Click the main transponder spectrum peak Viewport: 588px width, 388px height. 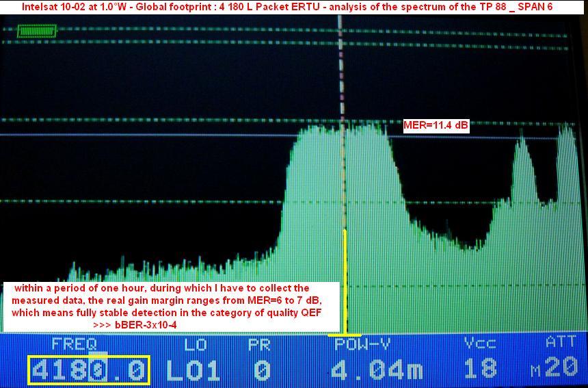[x=342, y=171]
